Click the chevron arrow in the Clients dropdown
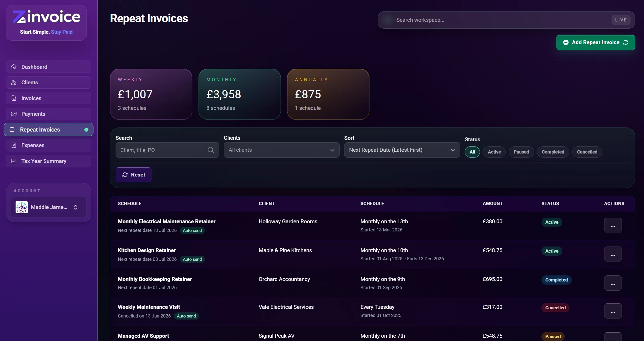The image size is (644, 341). point(332,150)
